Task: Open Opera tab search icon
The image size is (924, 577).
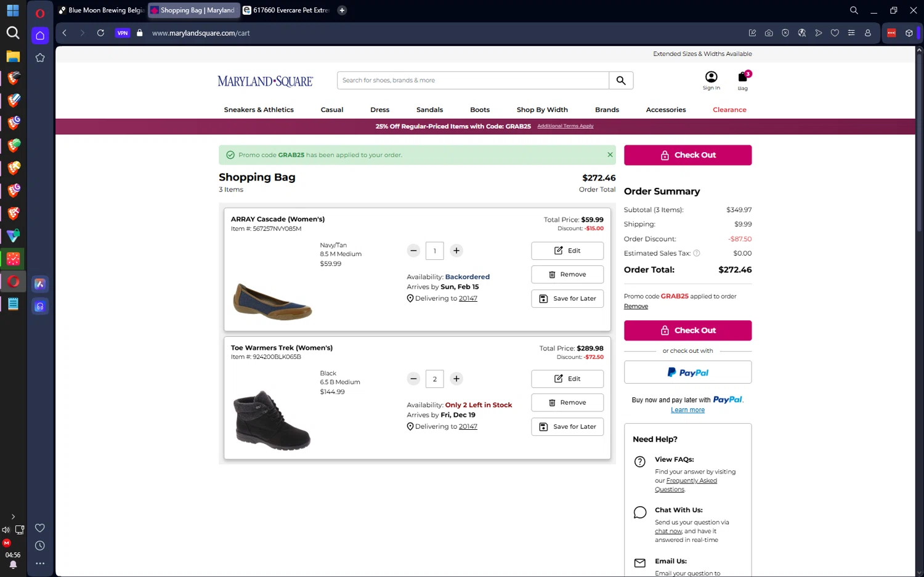Action: pyautogui.click(x=854, y=10)
